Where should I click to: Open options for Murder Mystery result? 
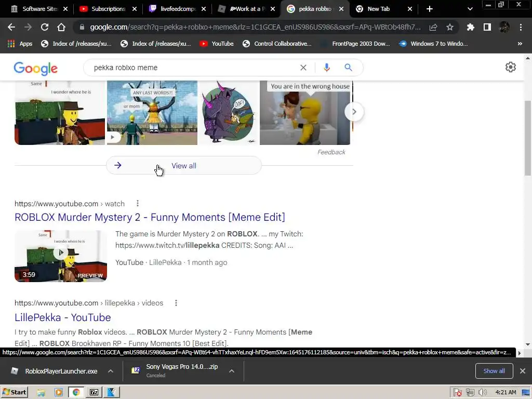click(x=137, y=203)
